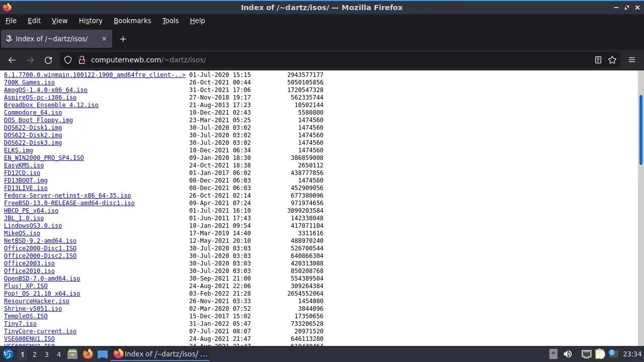Click the ELKS.img link

pyautogui.click(x=19, y=150)
